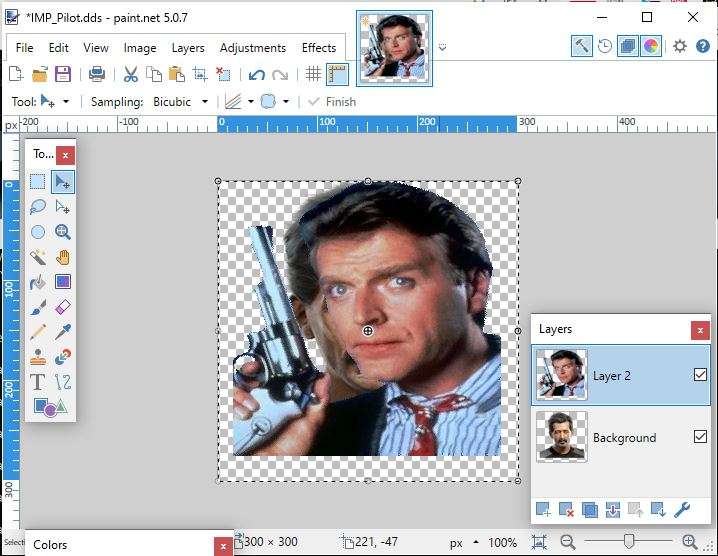The width and height of the screenshot is (718, 556).
Task: Open the Effects menu
Action: 319,48
